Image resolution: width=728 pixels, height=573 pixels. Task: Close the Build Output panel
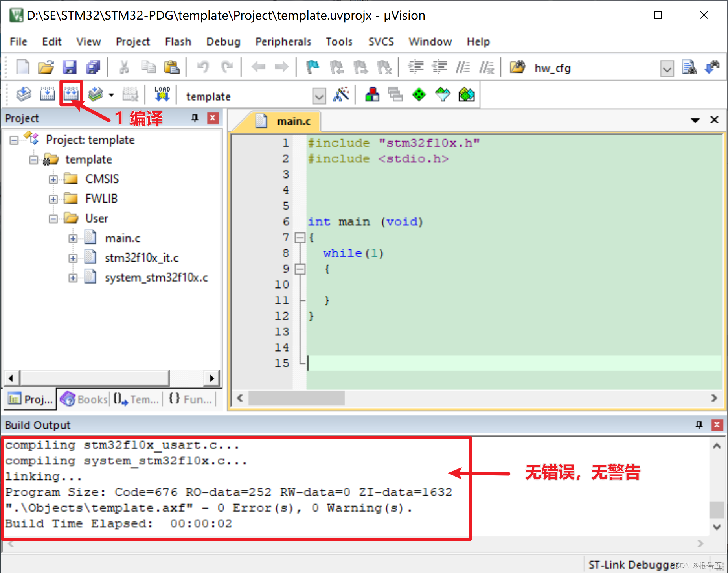tap(717, 425)
